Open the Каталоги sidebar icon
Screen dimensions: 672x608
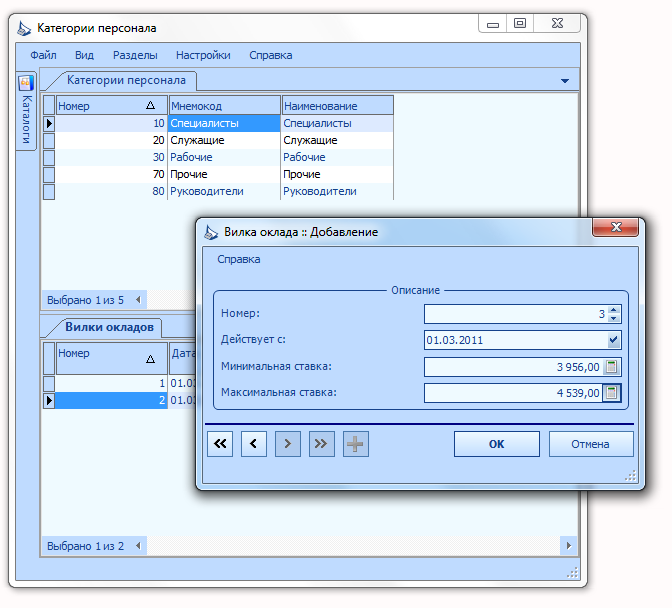(x=26, y=82)
